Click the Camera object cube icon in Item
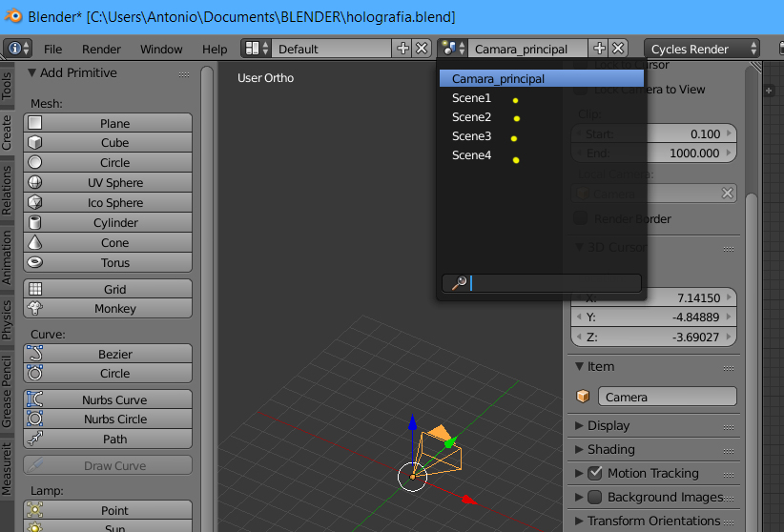This screenshot has height=532, width=784. click(x=583, y=397)
